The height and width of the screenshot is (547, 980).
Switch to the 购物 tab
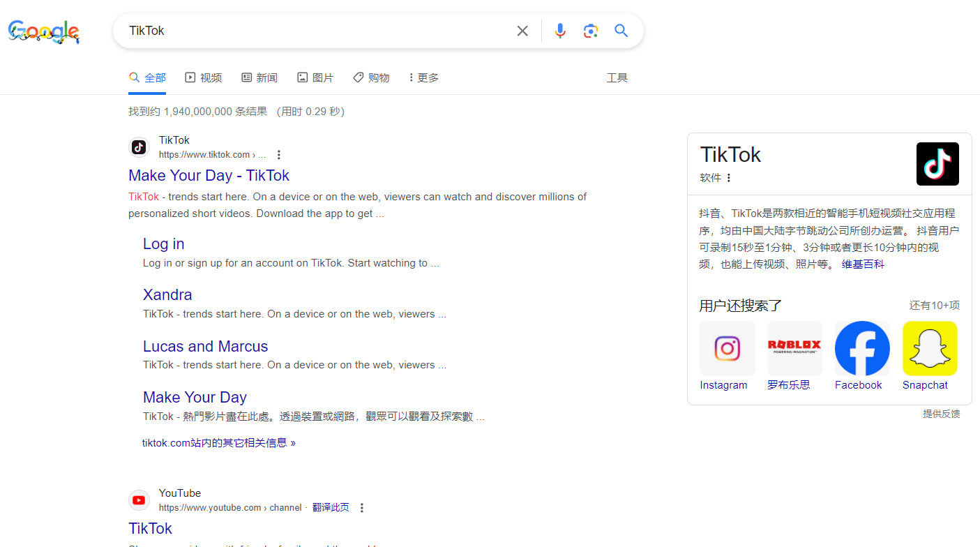click(371, 77)
